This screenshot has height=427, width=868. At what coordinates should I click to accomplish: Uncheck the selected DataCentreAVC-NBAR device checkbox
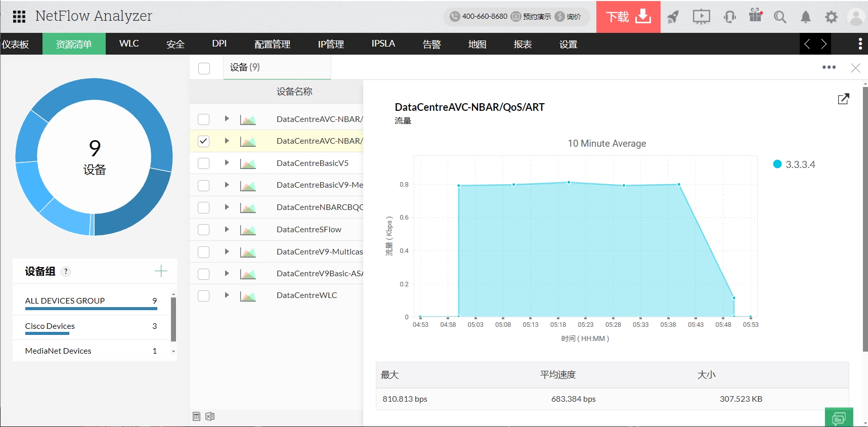[204, 141]
